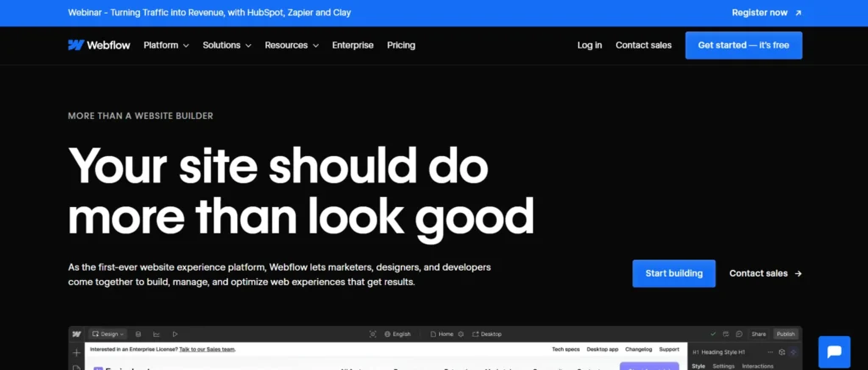Click Talk to our Sales team link
Image resolution: width=868 pixels, height=370 pixels.
[208, 350]
